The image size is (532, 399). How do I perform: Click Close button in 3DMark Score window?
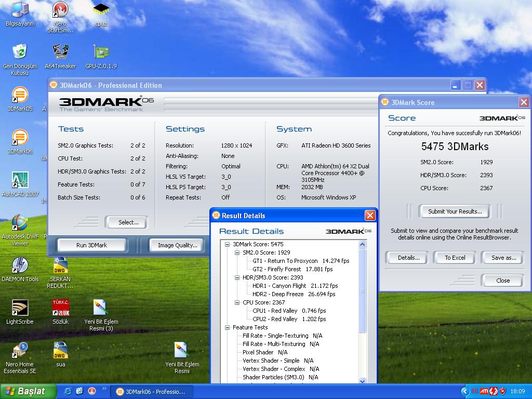point(502,280)
